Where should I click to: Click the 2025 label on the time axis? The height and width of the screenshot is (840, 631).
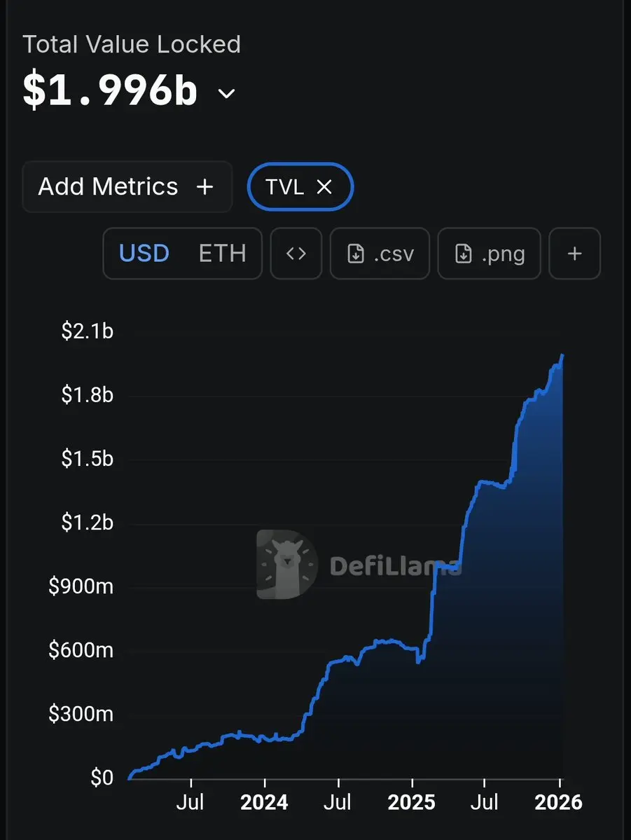[412, 802]
